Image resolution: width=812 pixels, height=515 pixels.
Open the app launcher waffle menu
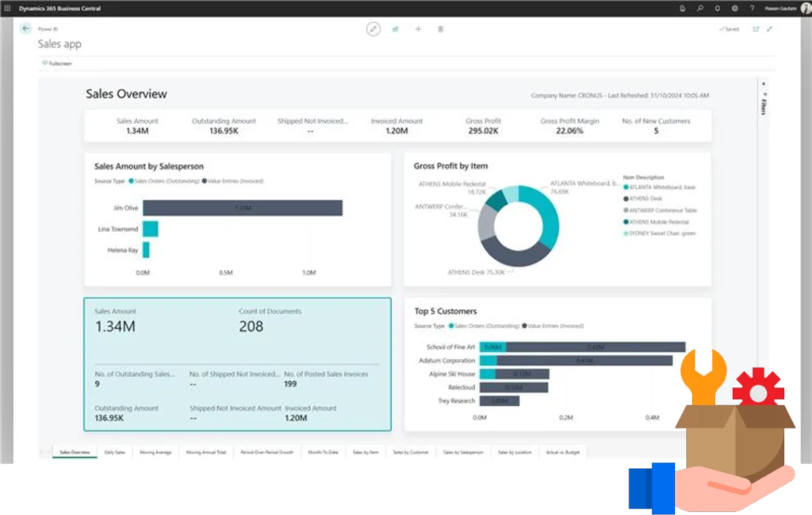7,8
